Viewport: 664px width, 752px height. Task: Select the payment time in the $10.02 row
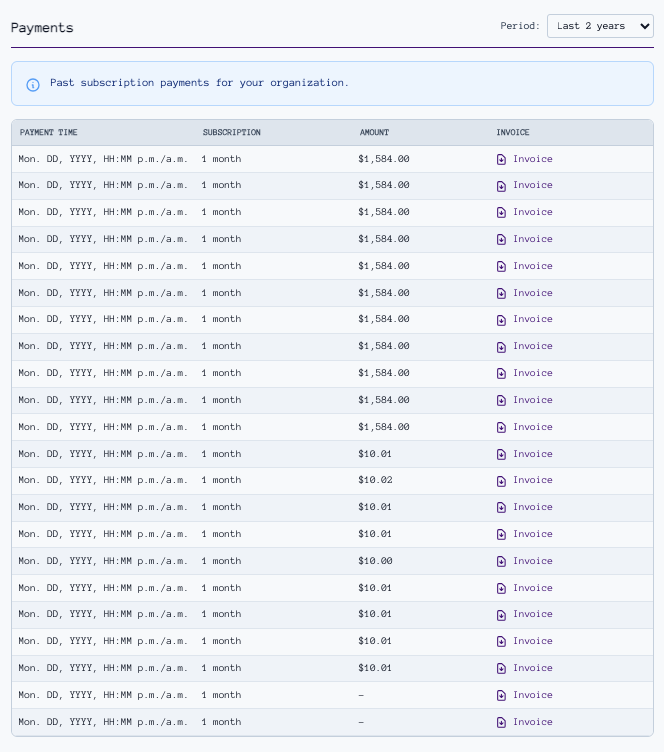[x=103, y=480]
